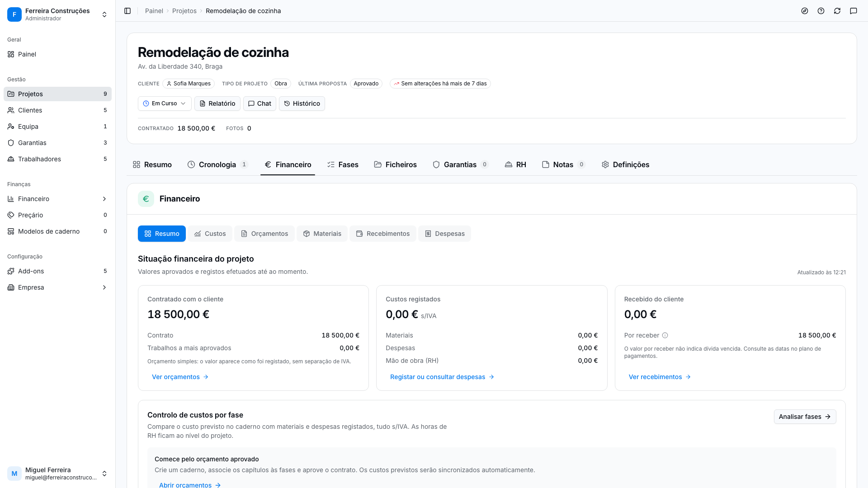The width and height of the screenshot is (868, 488).
Task: Open the company switcher chevrons
Action: click(104, 14)
